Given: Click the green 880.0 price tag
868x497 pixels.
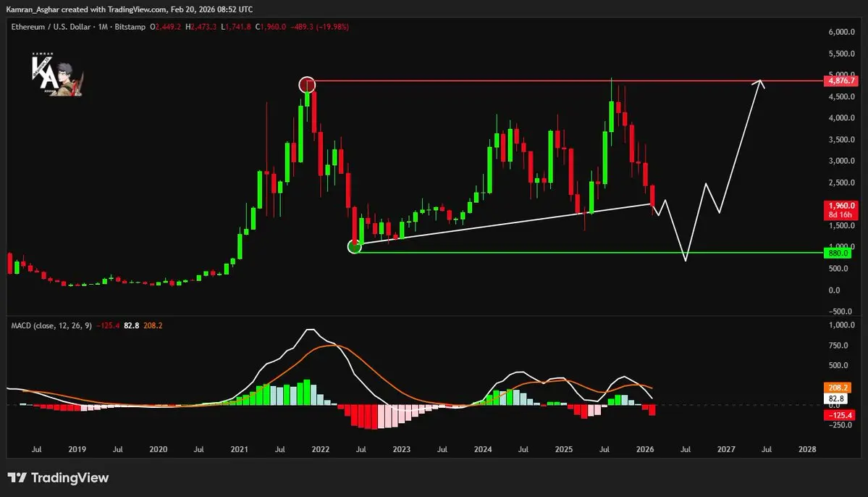Looking at the screenshot, I should (838, 254).
